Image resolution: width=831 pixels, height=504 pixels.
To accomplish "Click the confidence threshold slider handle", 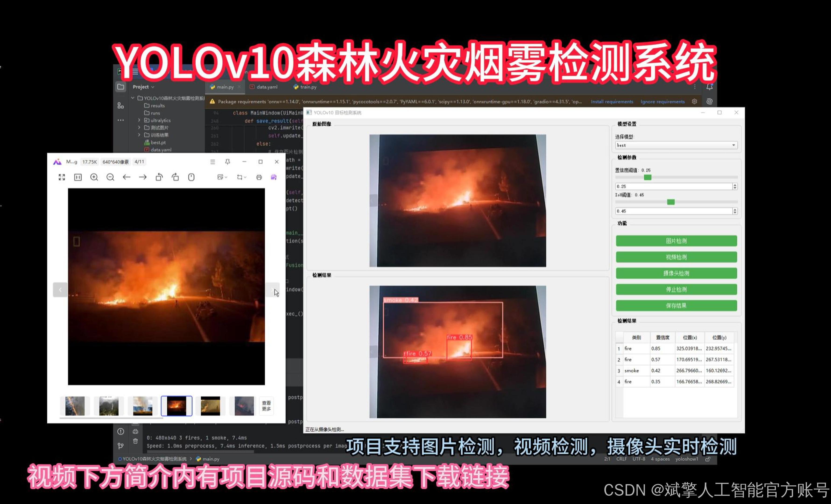I will click(647, 177).
